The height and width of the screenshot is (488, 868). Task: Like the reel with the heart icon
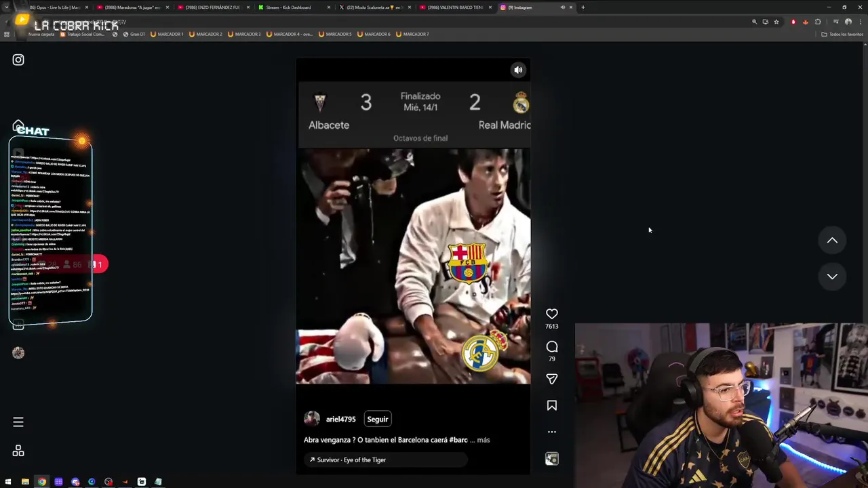tap(552, 314)
